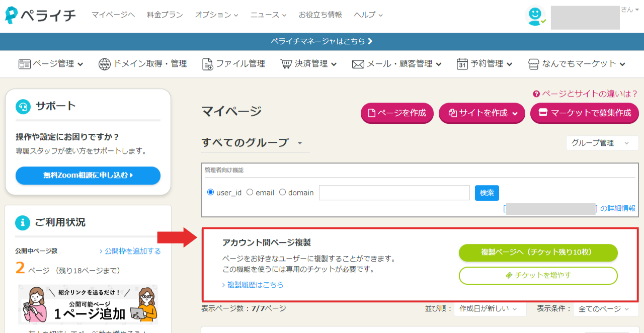This screenshot has height=333, width=644.
Task: Open the 表示条件 全てのページ dropdown
Action: tap(606, 309)
